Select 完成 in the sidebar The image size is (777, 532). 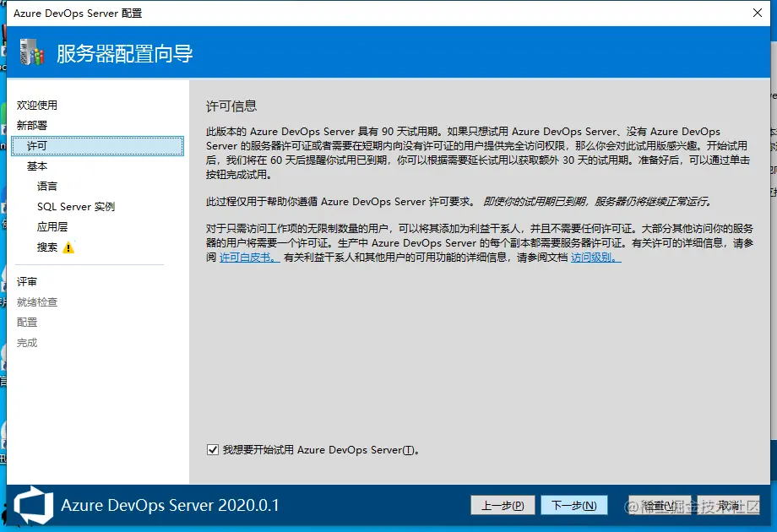(27, 343)
